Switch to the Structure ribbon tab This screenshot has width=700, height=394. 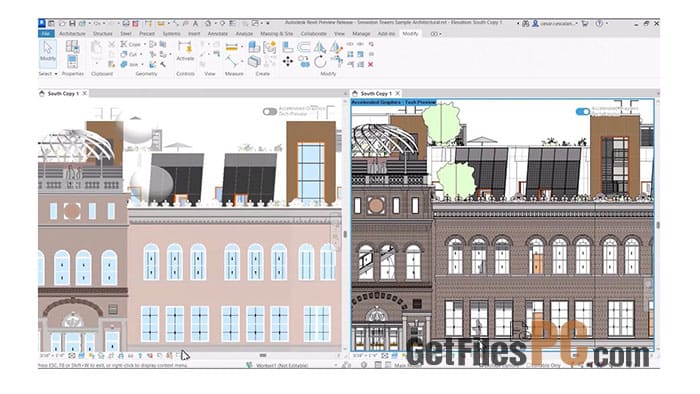click(x=103, y=34)
